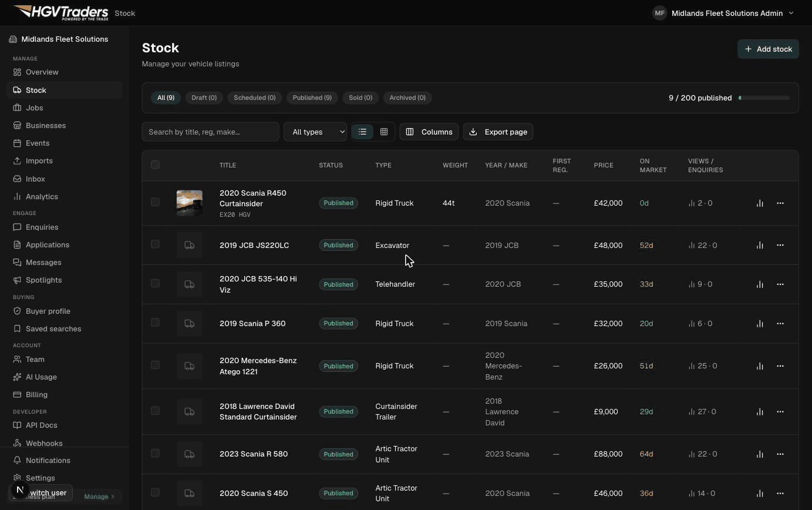
Task: Select the 2020 JCB 535-140 Hi Viz row
Action: pyautogui.click(x=155, y=283)
